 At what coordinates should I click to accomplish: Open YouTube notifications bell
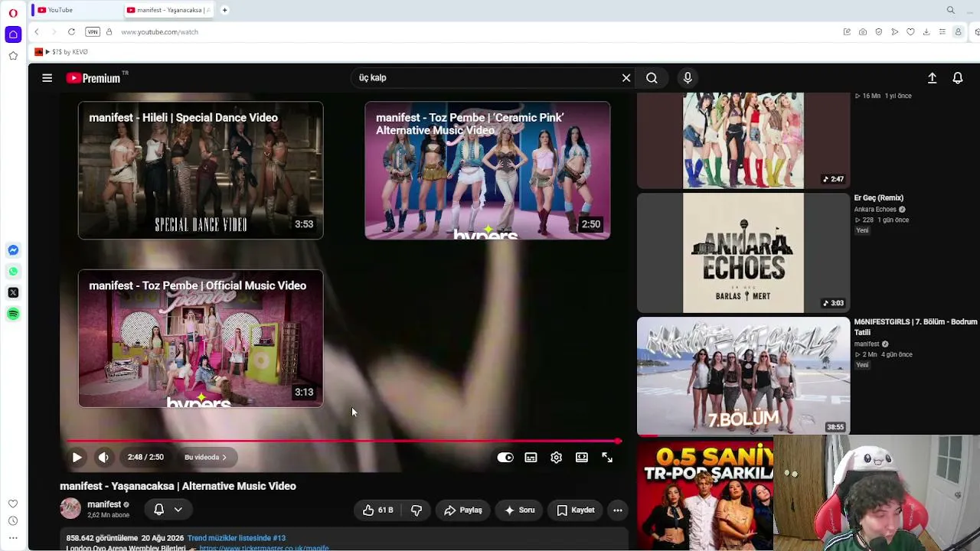(x=957, y=78)
